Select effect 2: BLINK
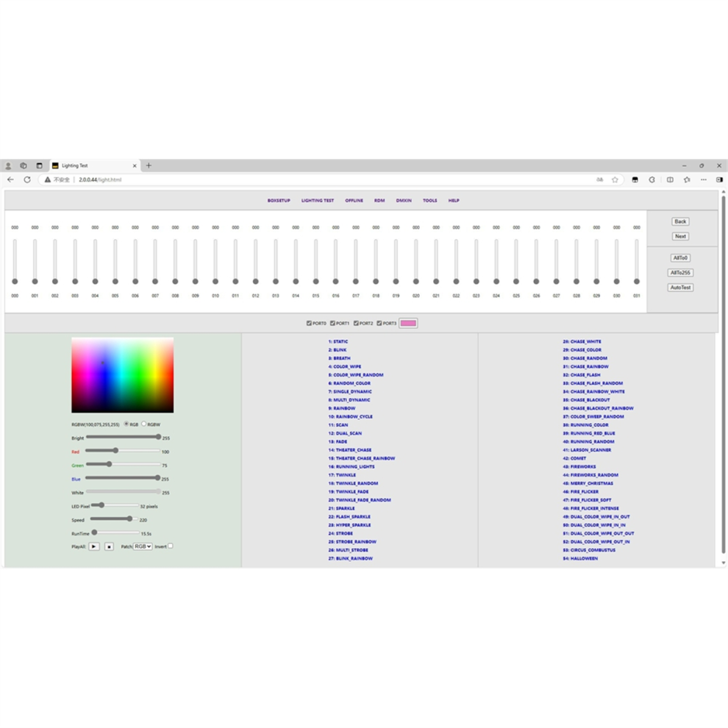This screenshot has height=728, width=728. click(338, 349)
